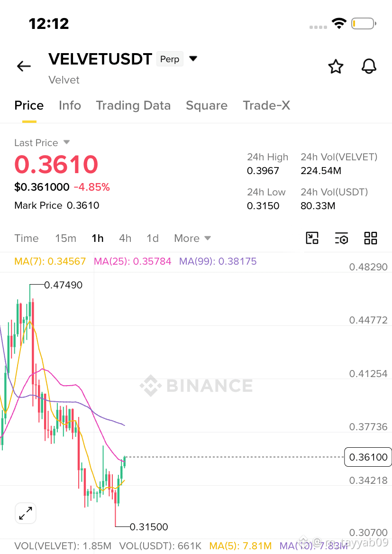
Task: Tap the 24h Low value 0.3150
Action: pos(263,206)
